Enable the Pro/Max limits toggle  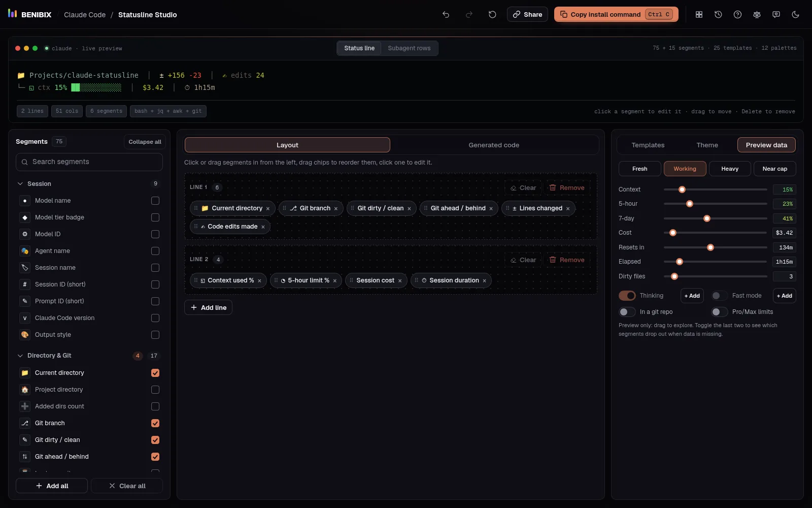click(720, 312)
